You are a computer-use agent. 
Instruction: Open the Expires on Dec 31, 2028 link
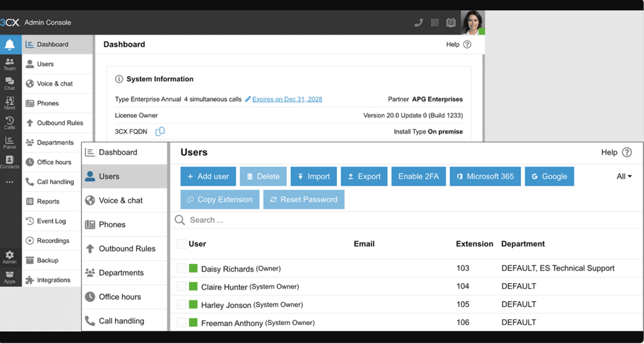[287, 99]
